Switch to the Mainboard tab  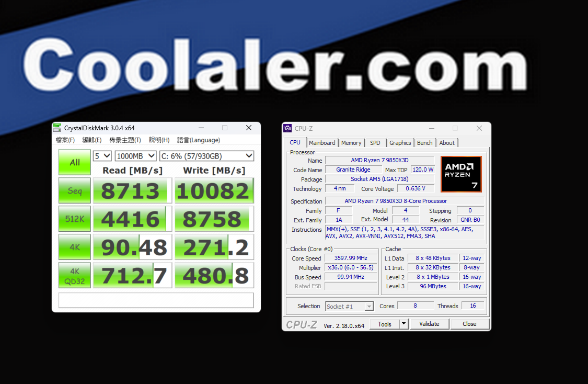[x=322, y=143]
